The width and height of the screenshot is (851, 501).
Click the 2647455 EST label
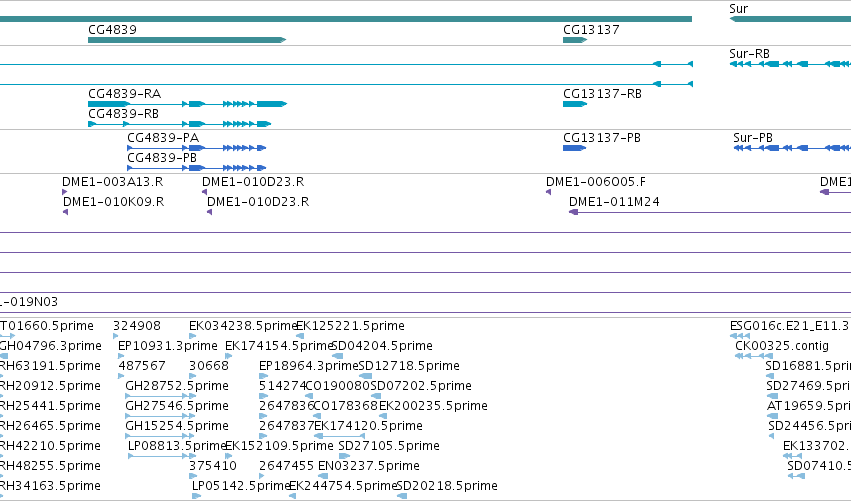click(x=287, y=466)
